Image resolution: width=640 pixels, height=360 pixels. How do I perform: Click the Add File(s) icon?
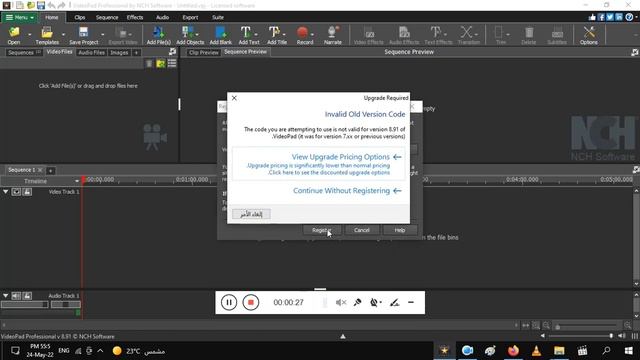pos(158,32)
